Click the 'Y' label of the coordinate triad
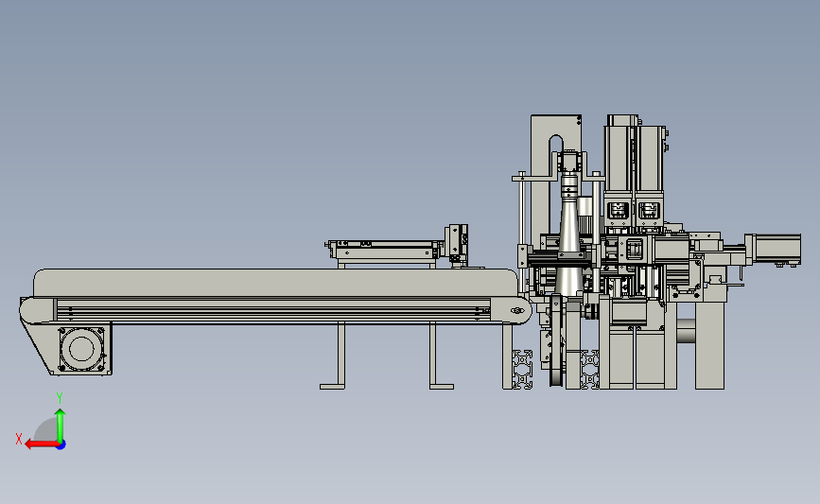The image size is (820, 504). pos(60,398)
